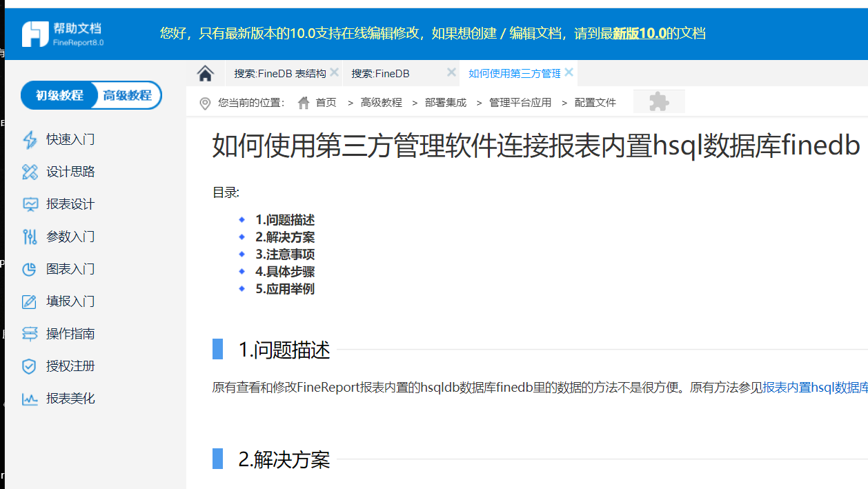Jump to 2.解决方案 in the contents

pos(285,237)
